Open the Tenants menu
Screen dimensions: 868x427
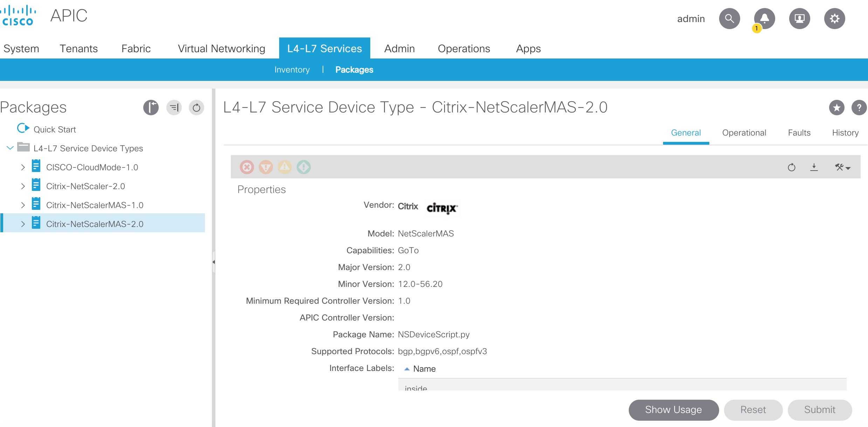(x=78, y=48)
